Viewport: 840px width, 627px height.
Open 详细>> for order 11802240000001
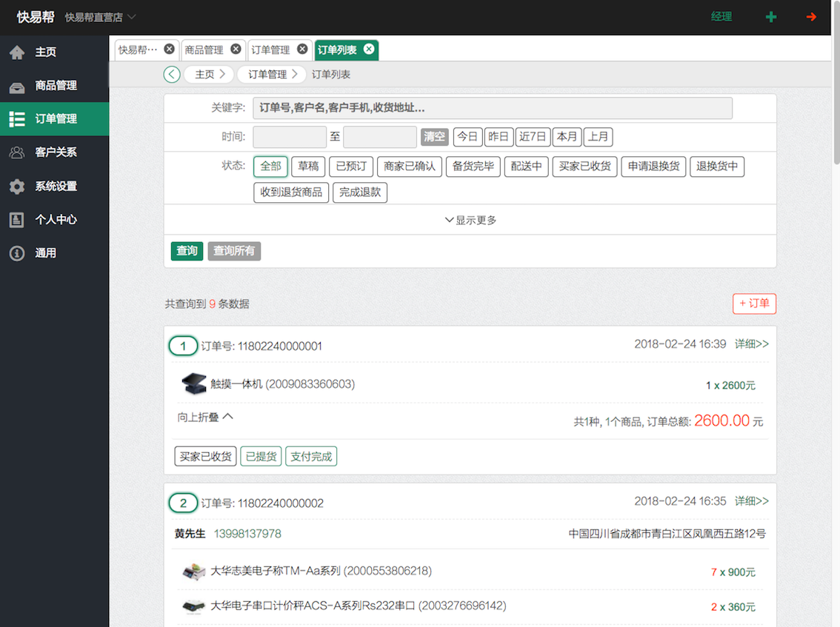[752, 343]
